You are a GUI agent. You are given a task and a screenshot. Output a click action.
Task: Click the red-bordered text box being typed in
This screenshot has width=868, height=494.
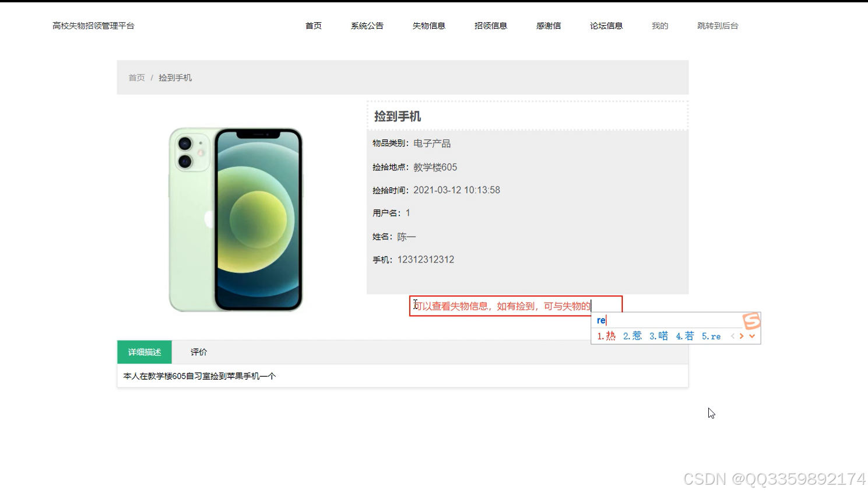[x=516, y=306]
